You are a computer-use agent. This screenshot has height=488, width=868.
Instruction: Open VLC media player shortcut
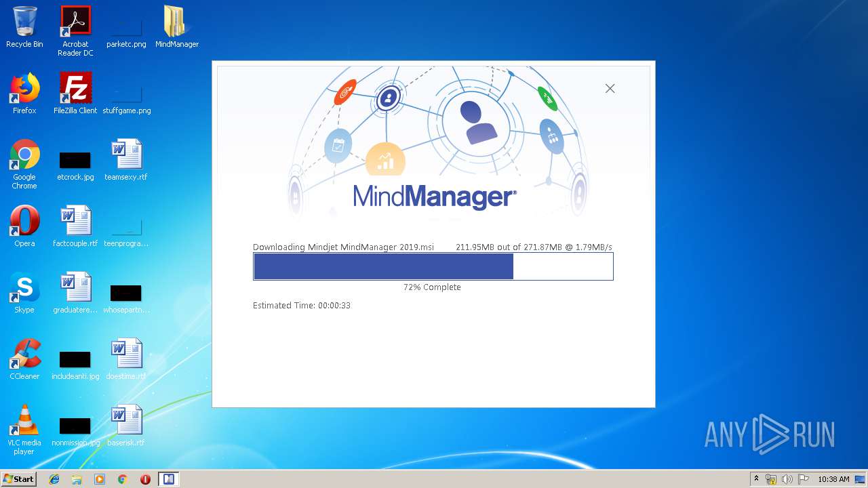coord(24,430)
